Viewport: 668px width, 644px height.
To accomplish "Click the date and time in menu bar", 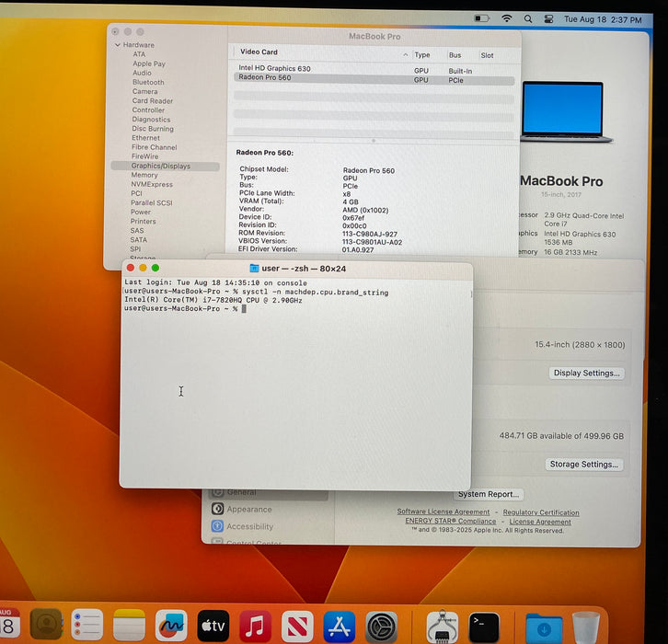I will click(x=603, y=19).
